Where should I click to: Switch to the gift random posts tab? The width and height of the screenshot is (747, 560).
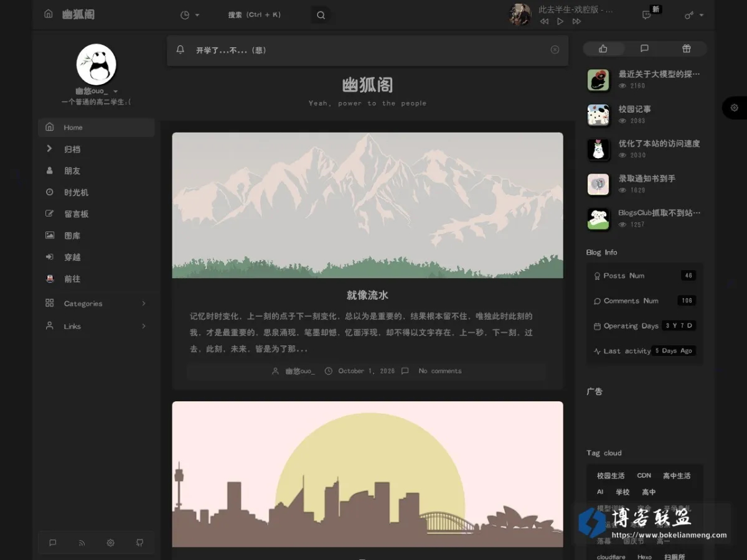click(686, 49)
